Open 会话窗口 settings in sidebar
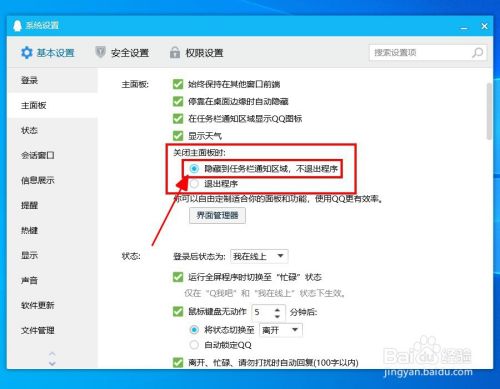Image resolution: width=500 pixels, height=389 pixels. point(52,155)
